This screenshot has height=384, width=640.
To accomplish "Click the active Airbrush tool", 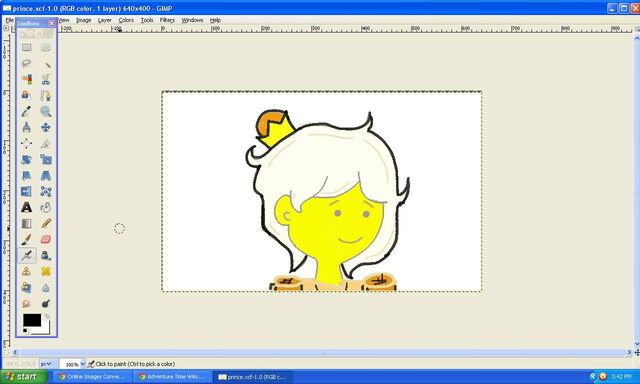I will [x=27, y=255].
